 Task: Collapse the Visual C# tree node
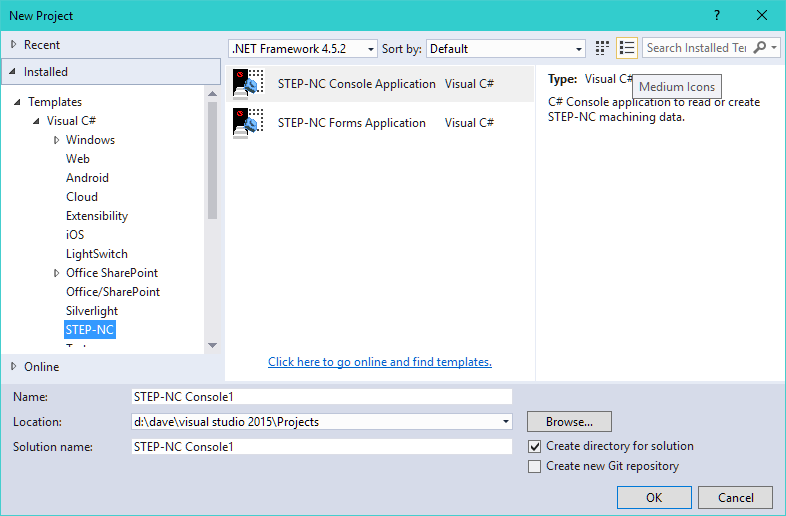click(x=37, y=121)
